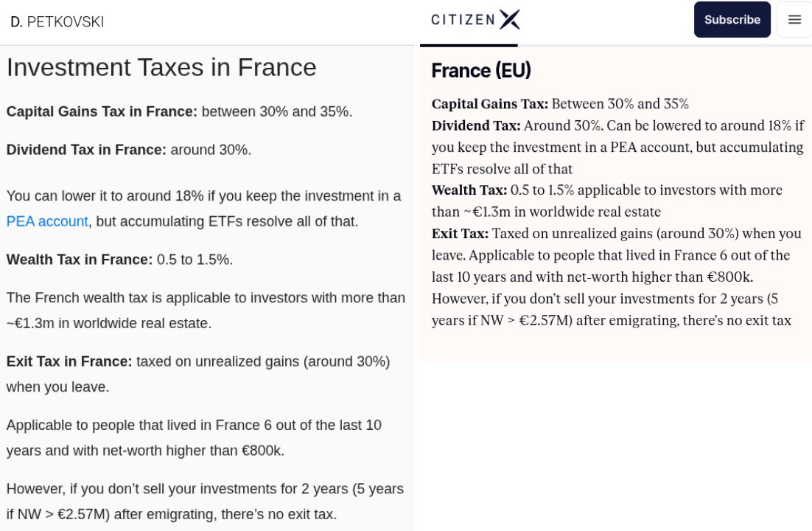Click the Dividend Tax: label in CitizenX card
The height and width of the screenshot is (531, 812).
[x=476, y=125]
